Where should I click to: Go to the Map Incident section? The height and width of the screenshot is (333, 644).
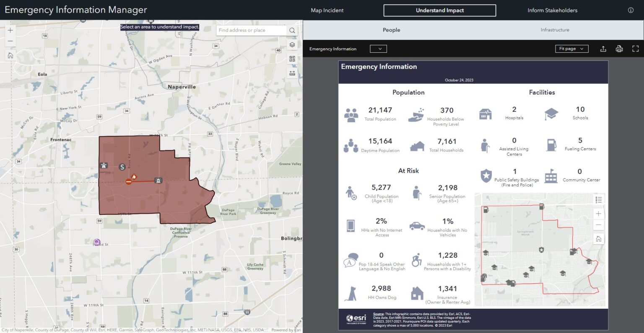pos(327,10)
